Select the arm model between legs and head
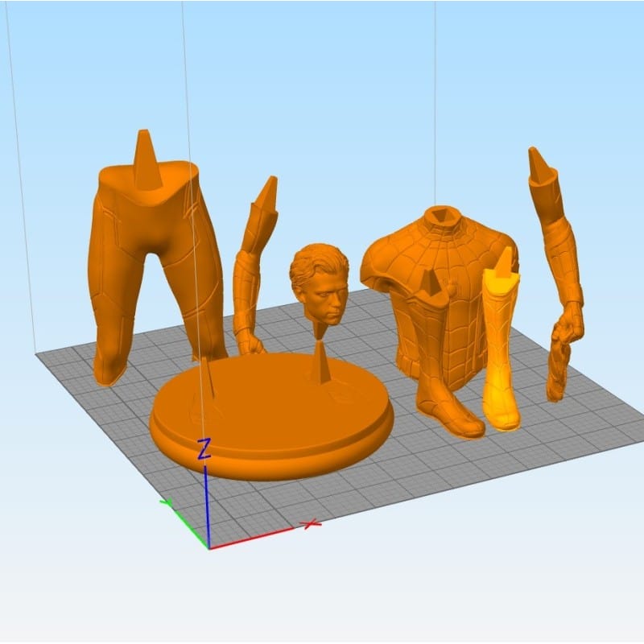This screenshot has height=644, width=644. [x=254, y=267]
